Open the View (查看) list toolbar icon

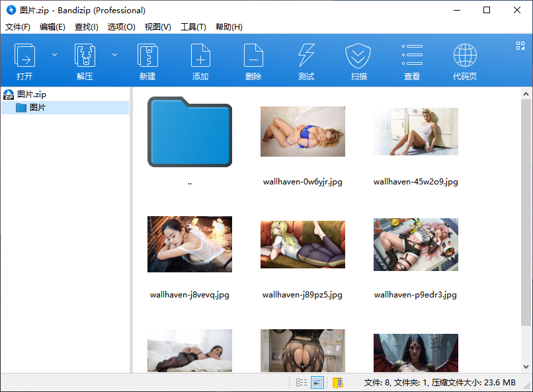pos(412,56)
